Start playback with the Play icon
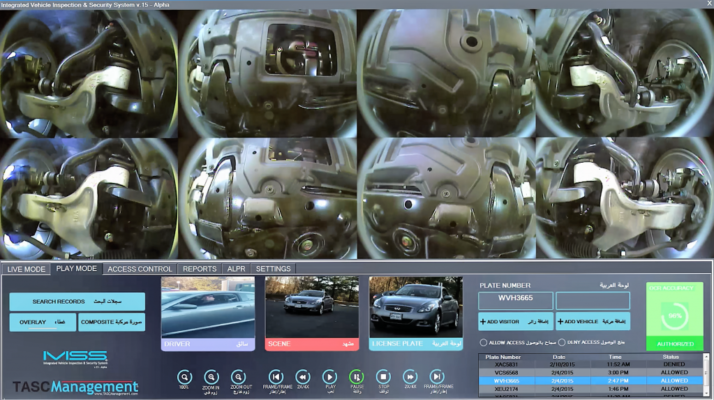714x400 pixels. coord(330,377)
